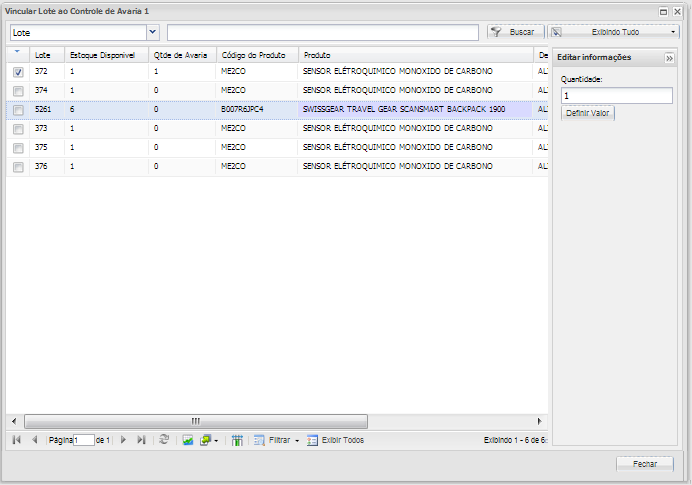Click the chart image icon in footer
This screenshot has height=485, width=692.
188,440
